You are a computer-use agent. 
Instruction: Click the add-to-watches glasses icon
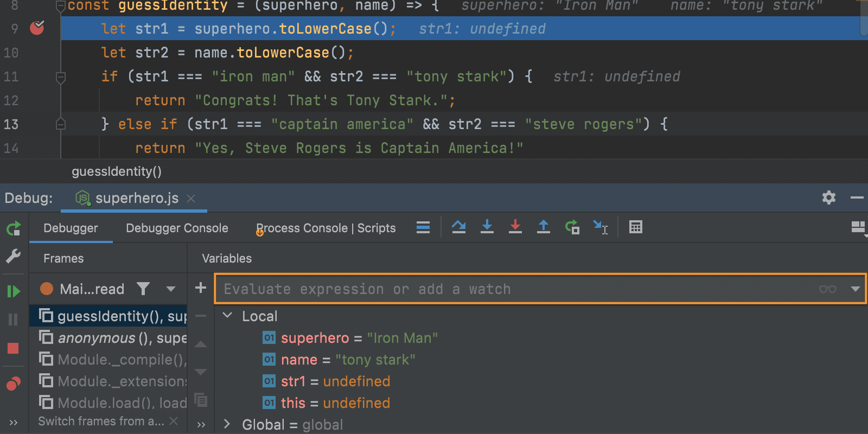828,289
